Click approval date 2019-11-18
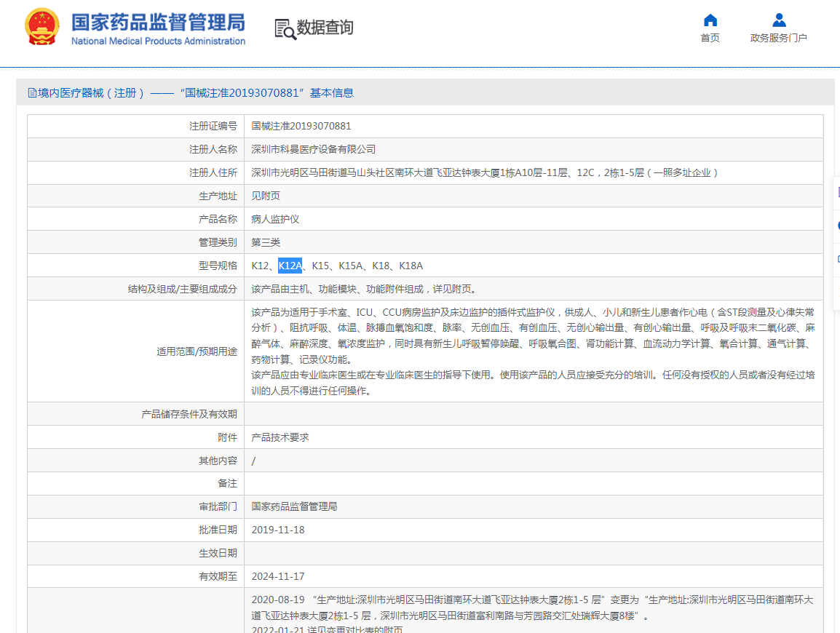The image size is (840, 633). pos(278,530)
